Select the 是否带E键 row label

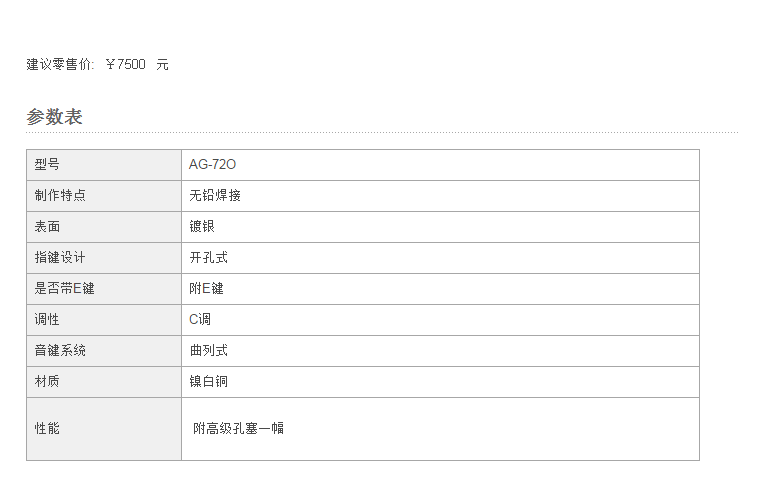coord(104,289)
